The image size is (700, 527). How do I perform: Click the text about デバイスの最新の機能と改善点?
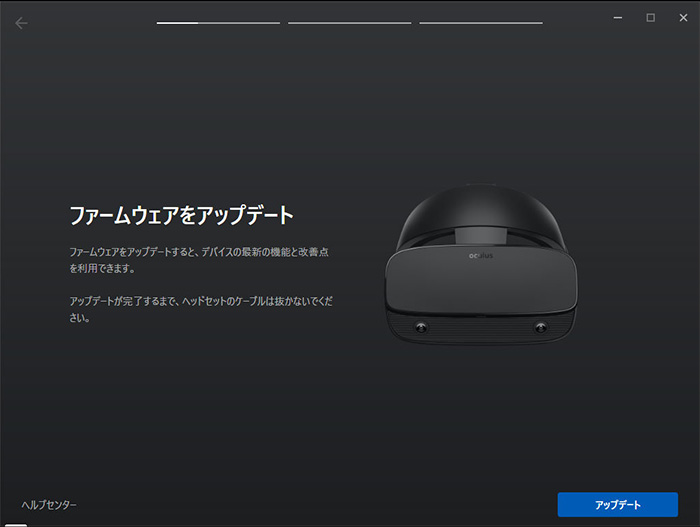click(x=199, y=260)
